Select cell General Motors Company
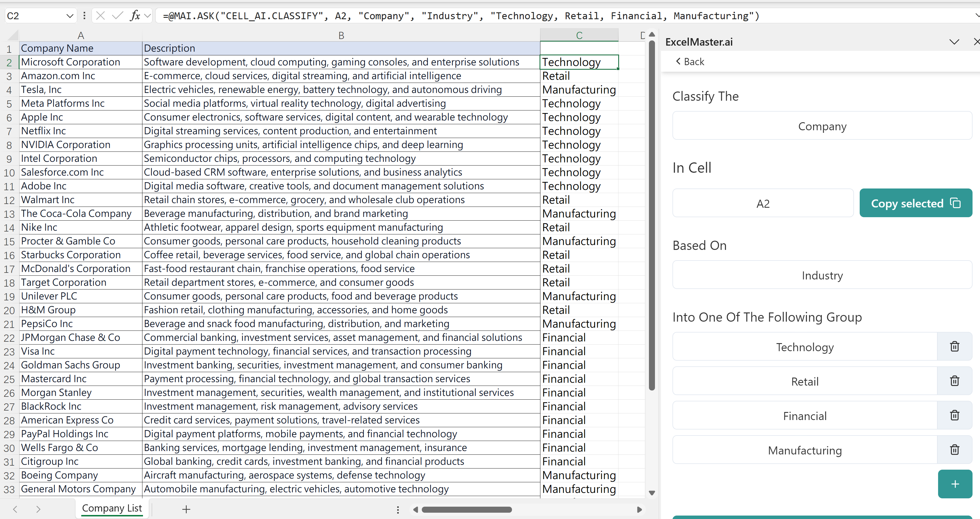The height and width of the screenshot is (519, 980). tap(81, 489)
